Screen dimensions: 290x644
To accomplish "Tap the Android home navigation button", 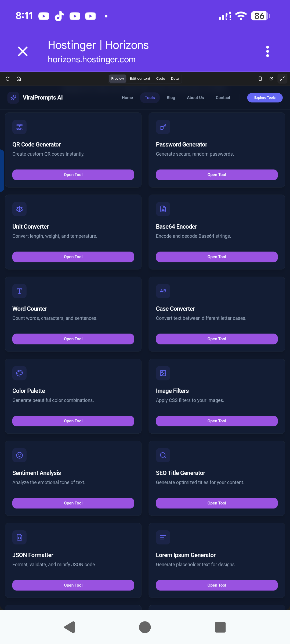I will click(145, 627).
